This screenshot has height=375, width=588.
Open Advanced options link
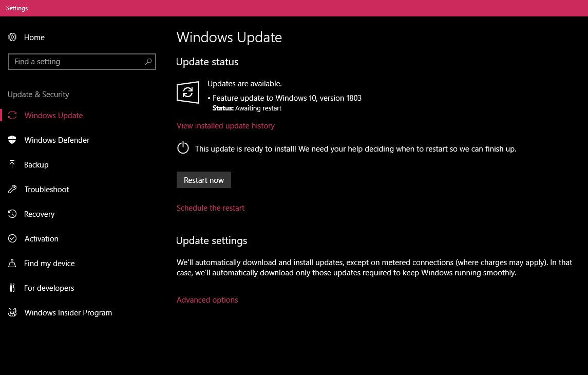coord(207,300)
